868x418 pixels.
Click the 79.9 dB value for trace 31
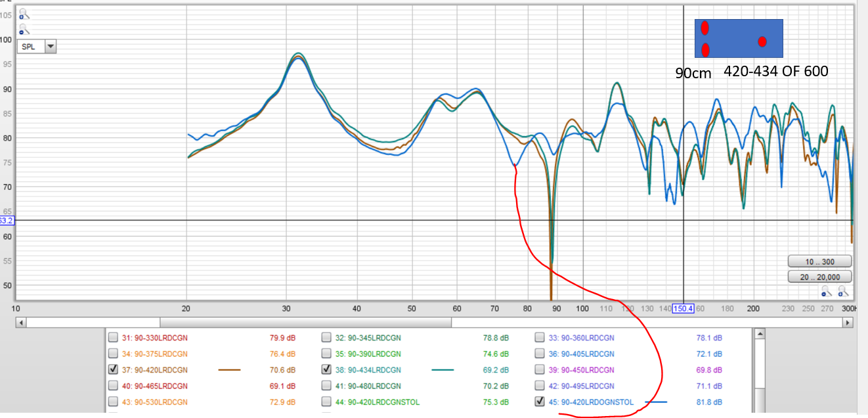coord(283,338)
